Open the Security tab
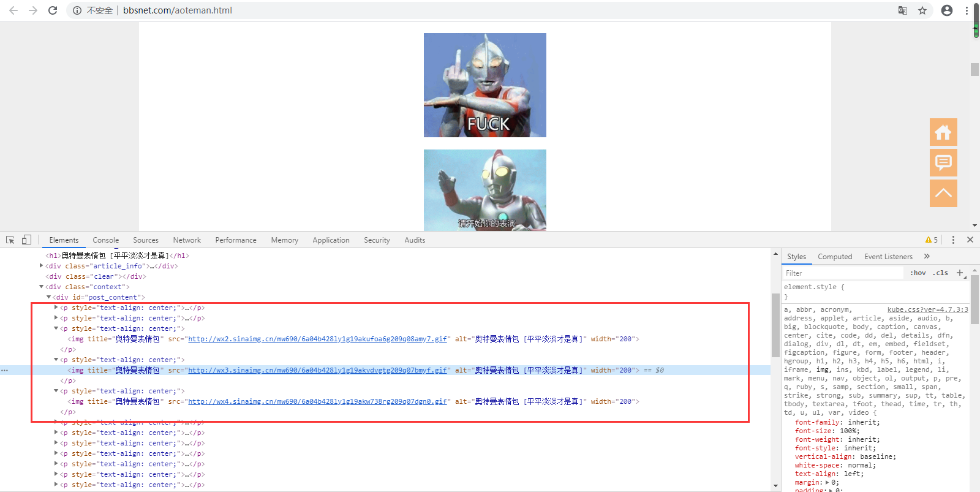Screen dimensions: 980x492 tap(377, 240)
